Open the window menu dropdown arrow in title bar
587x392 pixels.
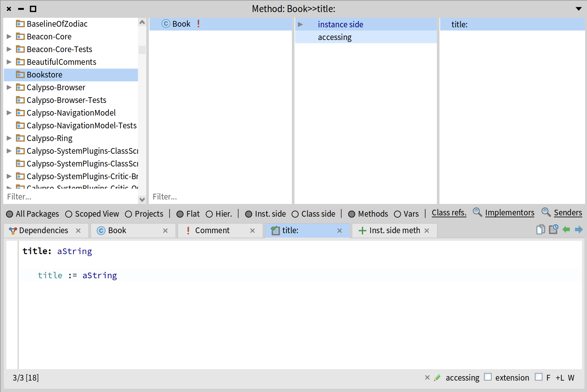[x=579, y=9]
